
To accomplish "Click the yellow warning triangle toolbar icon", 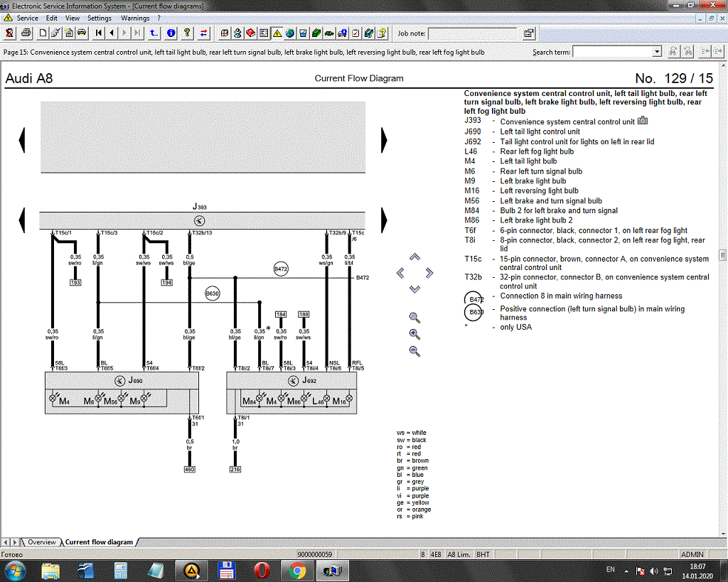I will [x=277, y=33].
